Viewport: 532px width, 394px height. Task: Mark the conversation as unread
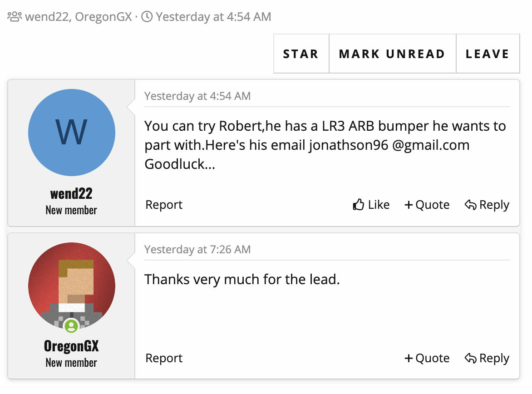pyautogui.click(x=392, y=54)
